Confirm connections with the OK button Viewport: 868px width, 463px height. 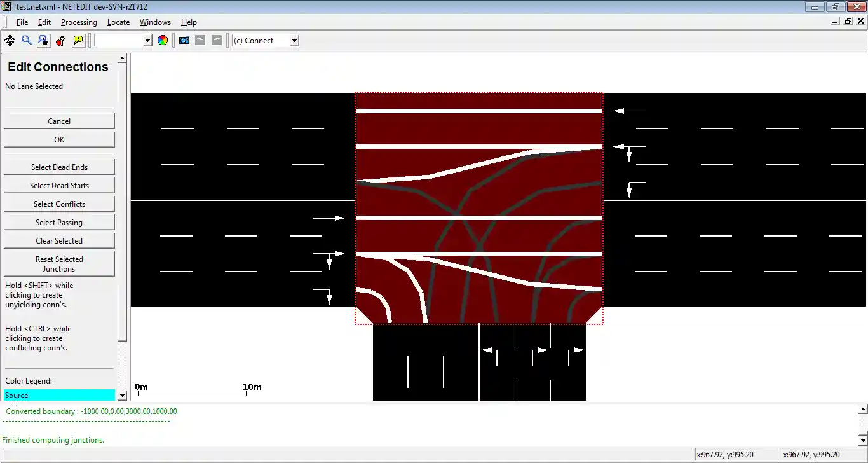(x=59, y=139)
